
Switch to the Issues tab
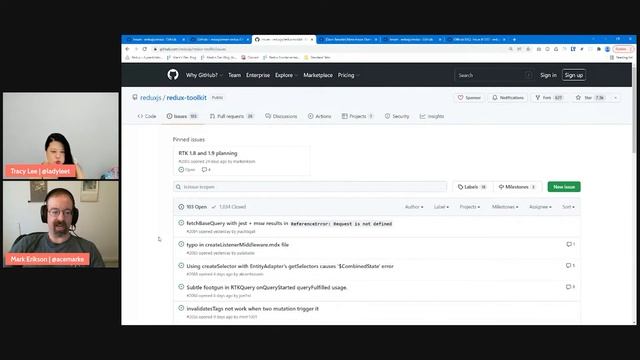182,116
